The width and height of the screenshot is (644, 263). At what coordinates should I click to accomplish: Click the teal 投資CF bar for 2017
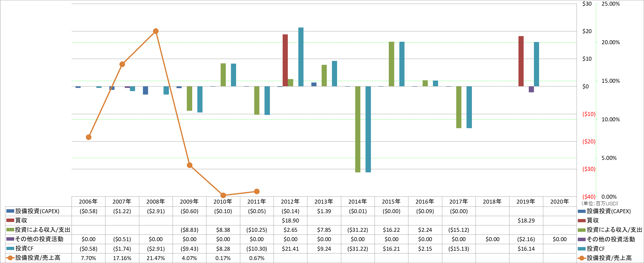tap(469, 107)
